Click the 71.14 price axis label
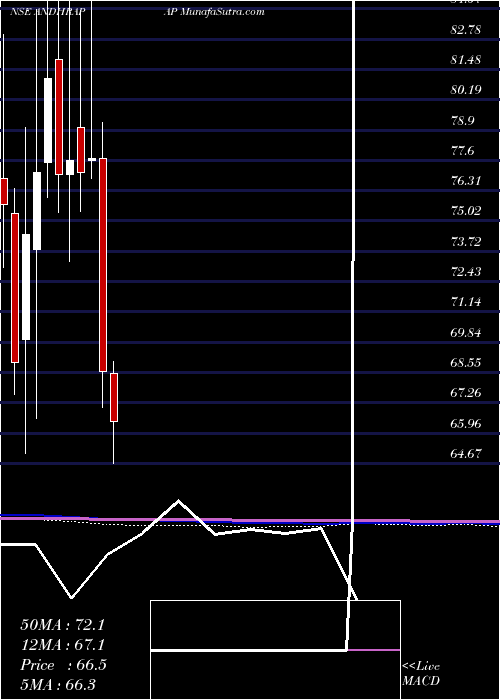 (x=466, y=302)
